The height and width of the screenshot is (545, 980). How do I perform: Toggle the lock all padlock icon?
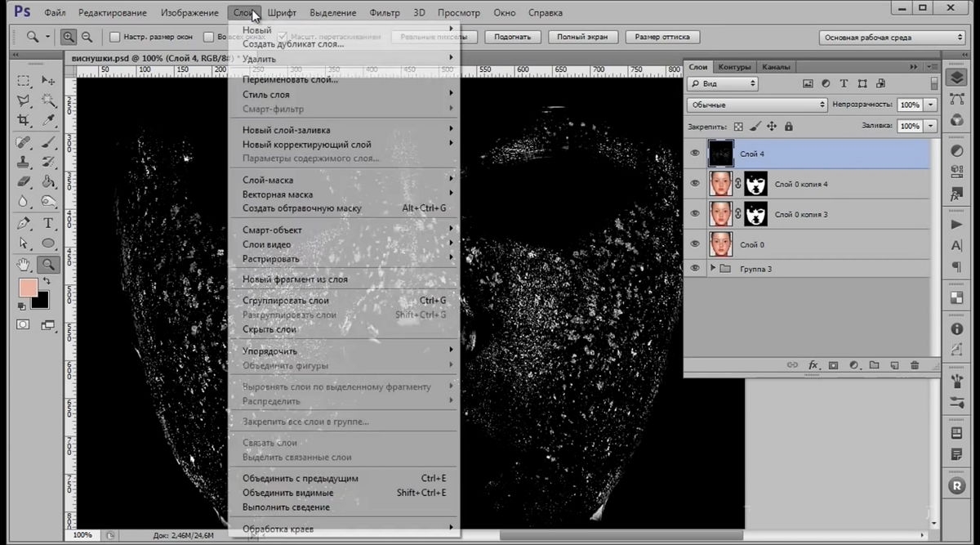[x=788, y=127]
